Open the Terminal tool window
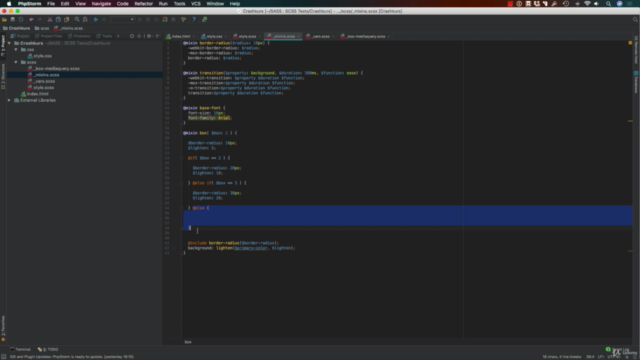The width and height of the screenshot is (640, 360). tap(20, 349)
